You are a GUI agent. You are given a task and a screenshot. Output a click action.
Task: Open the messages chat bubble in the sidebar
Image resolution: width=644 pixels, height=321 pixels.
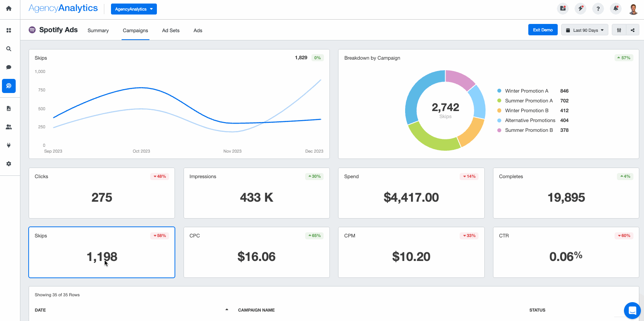(x=9, y=67)
